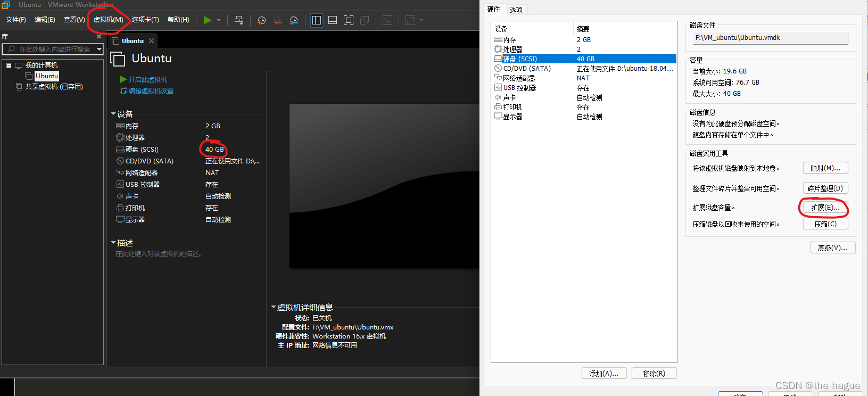The height and width of the screenshot is (396, 868).
Task: Collapse the 我的计算机 tree node
Action: click(x=9, y=65)
